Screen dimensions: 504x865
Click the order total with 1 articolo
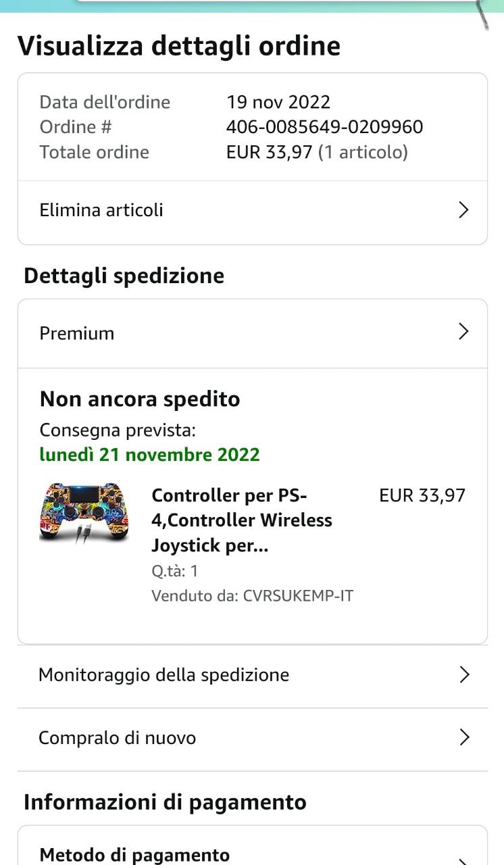pos(317,152)
